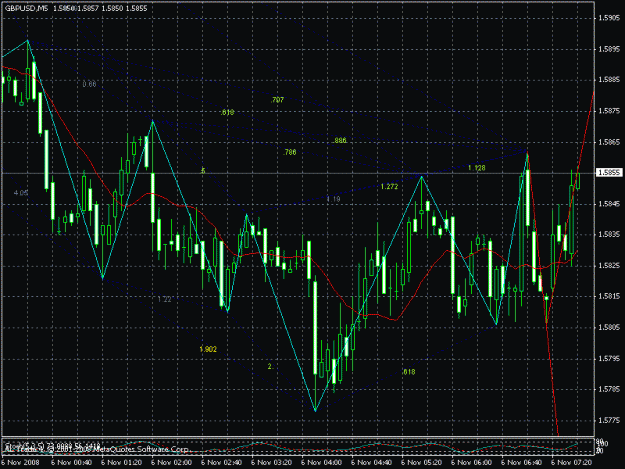Click the 1.19 ratio label

point(333,199)
